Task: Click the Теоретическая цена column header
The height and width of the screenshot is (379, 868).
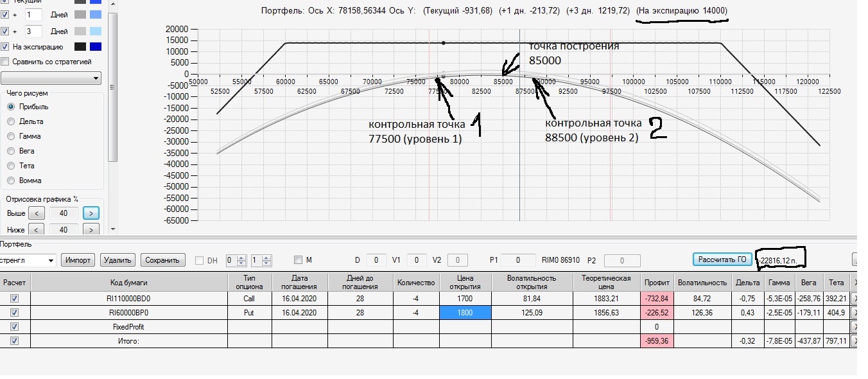Action: pyautogui.click(x=607, y=283)
